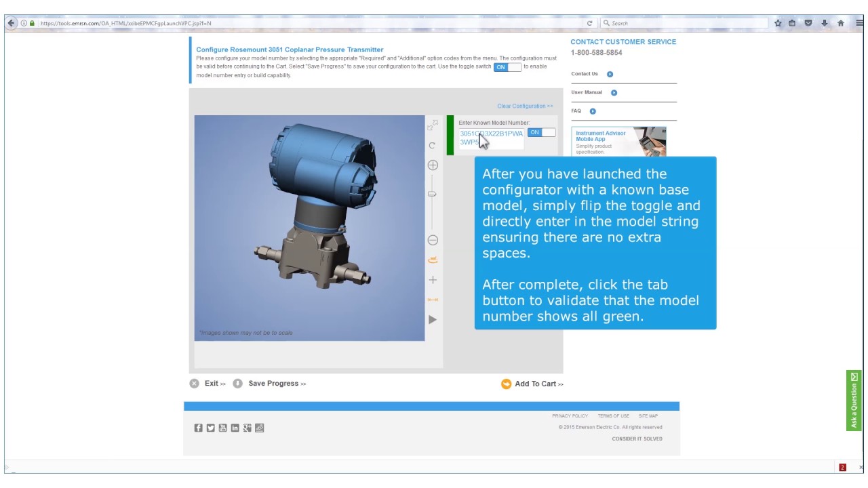Select the pan crosshair plus icon
Image resolution: width=868 pixels, height=488 pixels.
point(433,280)
